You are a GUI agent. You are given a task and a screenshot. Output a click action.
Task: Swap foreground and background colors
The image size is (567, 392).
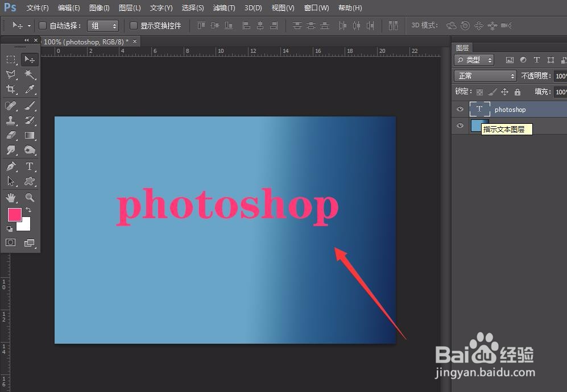pyautogui.click(x=28, y=210)
